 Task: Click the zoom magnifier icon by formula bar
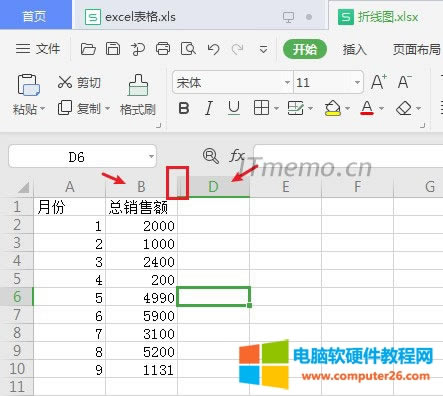211,155
